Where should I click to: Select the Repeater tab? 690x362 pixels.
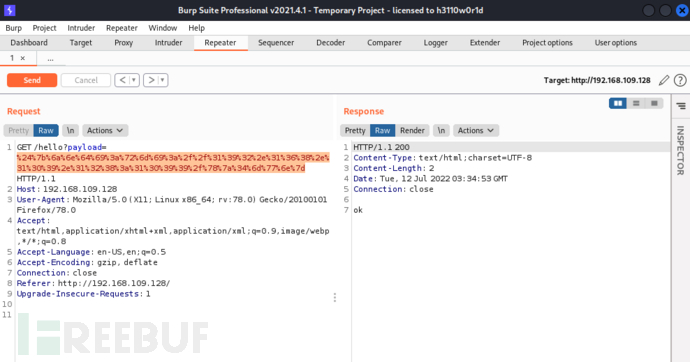tap(220, 43)
